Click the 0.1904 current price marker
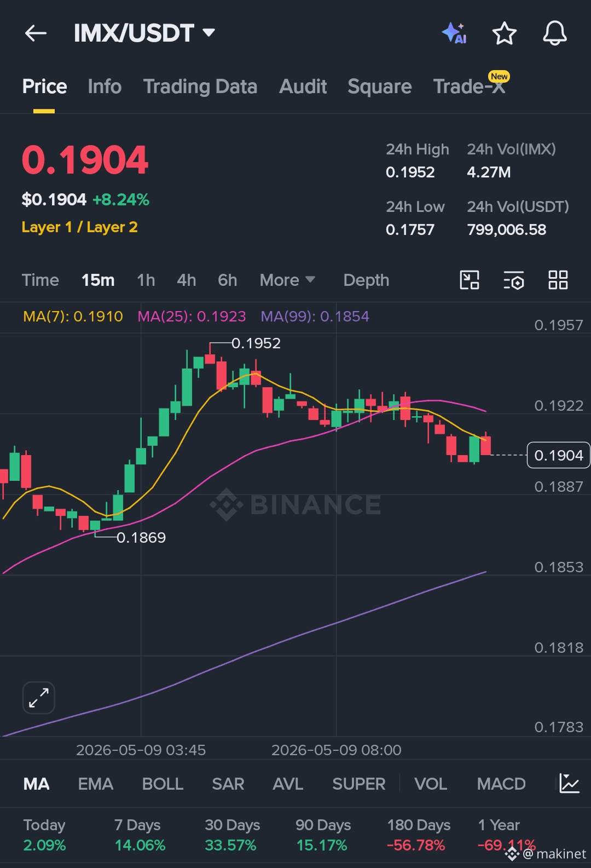The height and width of the screenshot is (868, 591). click(558, 455)
